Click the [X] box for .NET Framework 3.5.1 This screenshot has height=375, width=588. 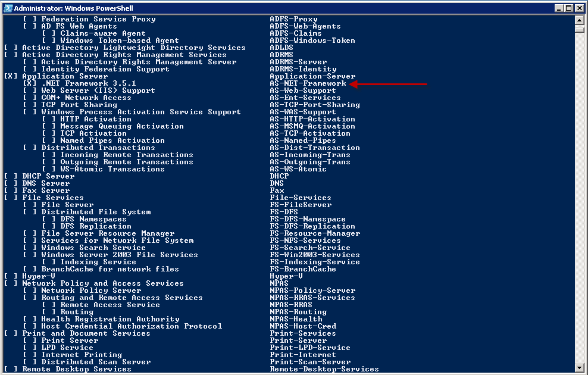[x=30, y=83]
